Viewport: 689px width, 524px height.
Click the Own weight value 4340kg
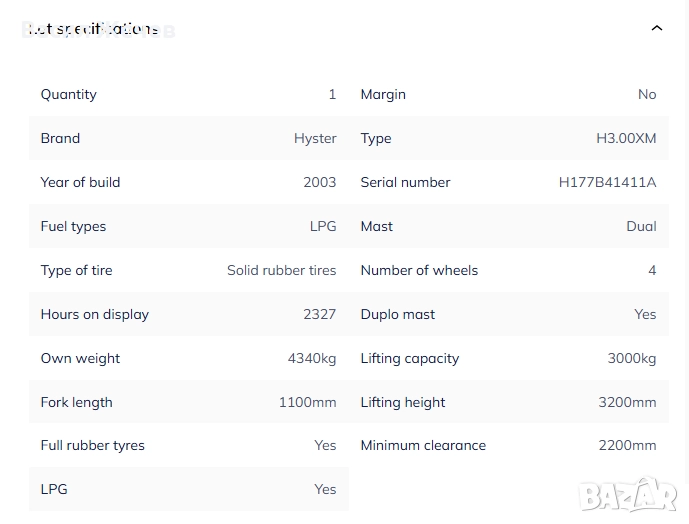312,358
